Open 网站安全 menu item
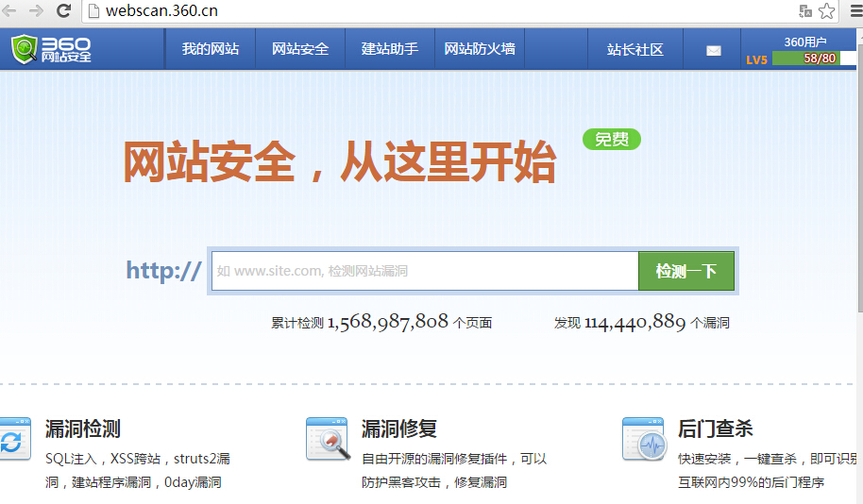The image size is (863, 504). (x=300, y=49)
